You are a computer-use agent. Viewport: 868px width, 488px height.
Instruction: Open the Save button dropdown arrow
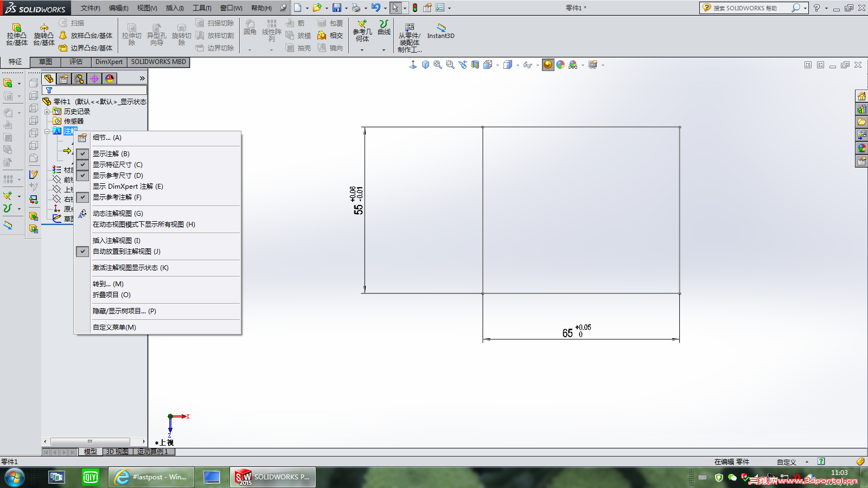pos(346,8)
